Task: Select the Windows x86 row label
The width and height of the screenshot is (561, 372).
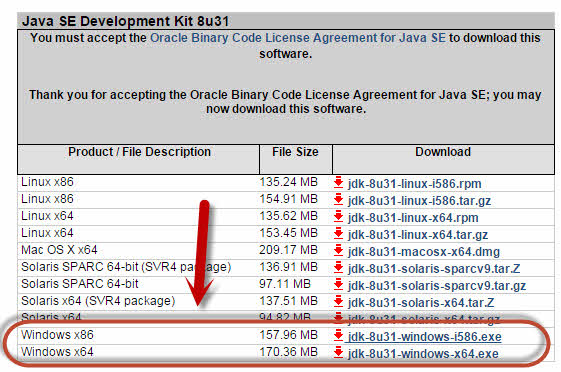Action: click(57, 335)
